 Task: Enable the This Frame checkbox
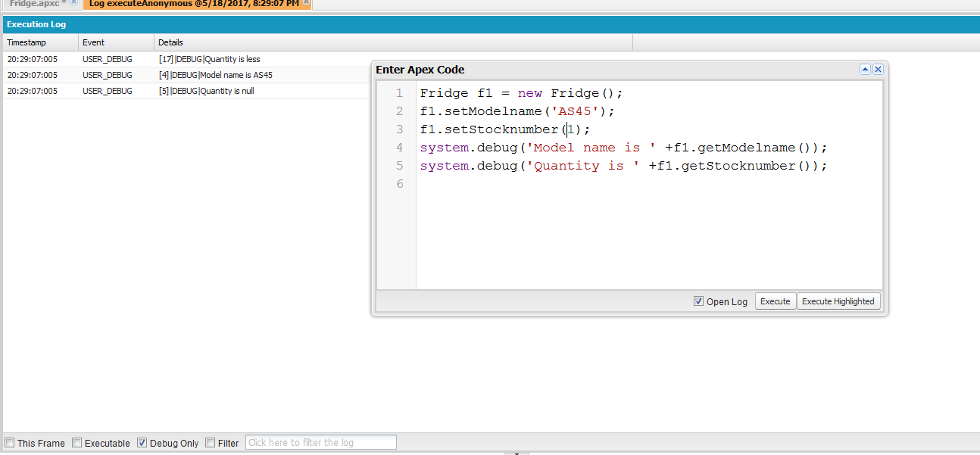10,443
